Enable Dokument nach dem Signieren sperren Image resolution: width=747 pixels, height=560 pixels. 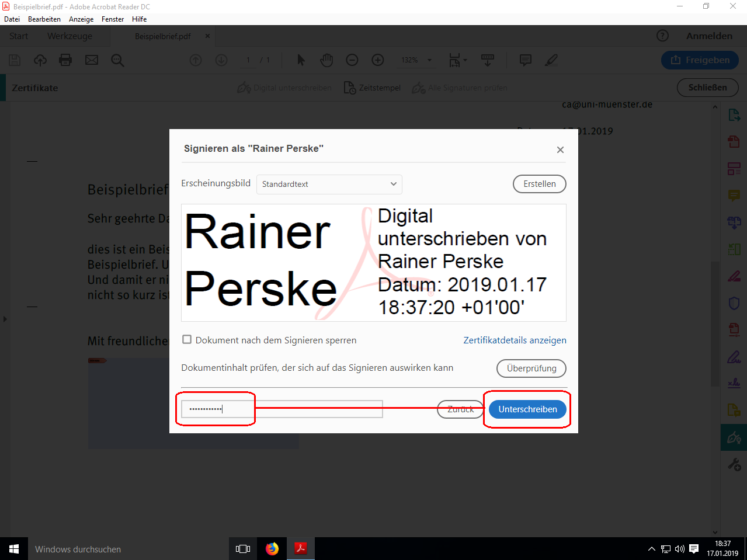pyautogui.click(x=187, y=340)
